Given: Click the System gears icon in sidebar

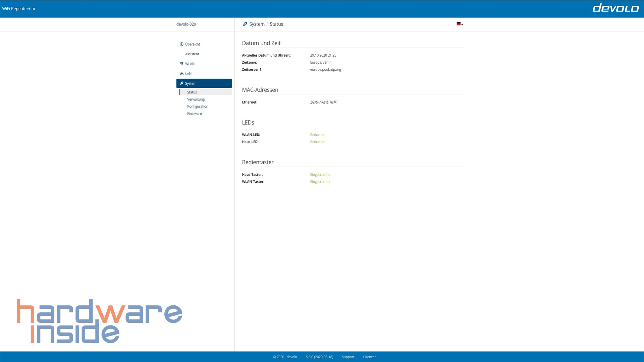Looking at the screenshot, I should tap(181, 83).
